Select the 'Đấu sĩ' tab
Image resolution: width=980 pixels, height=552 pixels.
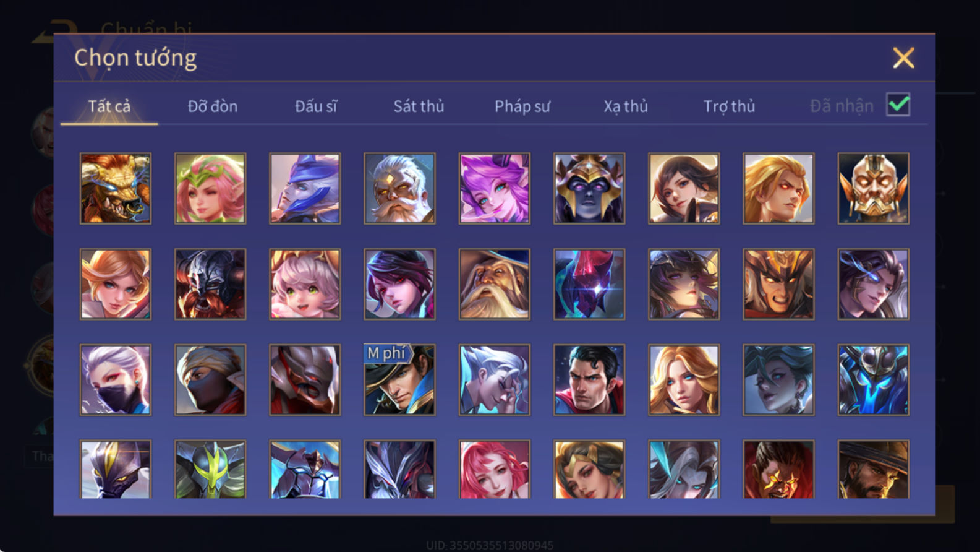click(316, 106)
